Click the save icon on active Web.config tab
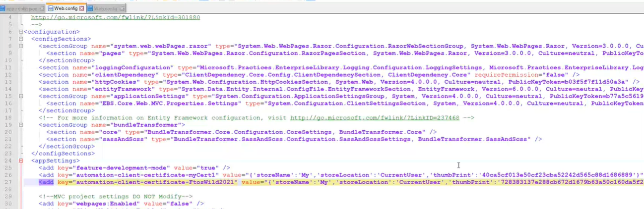 point(51,8)
